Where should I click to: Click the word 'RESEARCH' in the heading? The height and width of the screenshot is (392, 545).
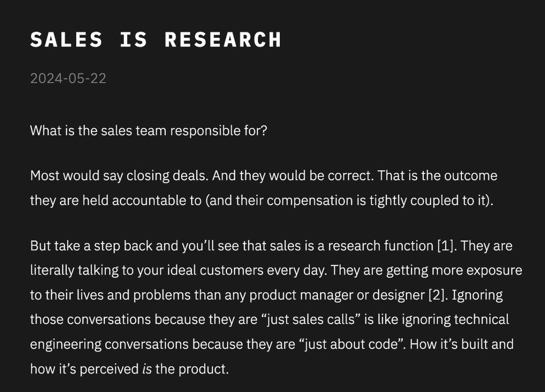(x=223, y=40)
